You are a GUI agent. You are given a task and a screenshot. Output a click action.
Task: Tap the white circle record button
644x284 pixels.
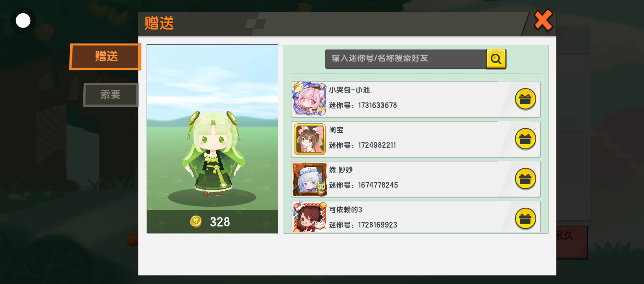point(23,21)
